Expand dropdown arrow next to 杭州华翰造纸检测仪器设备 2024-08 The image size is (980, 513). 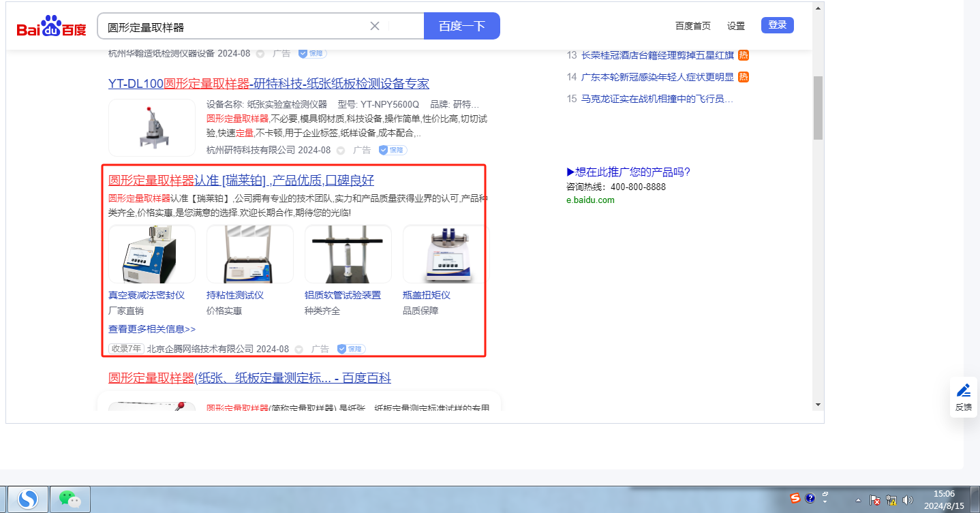(x=260, y=53)
